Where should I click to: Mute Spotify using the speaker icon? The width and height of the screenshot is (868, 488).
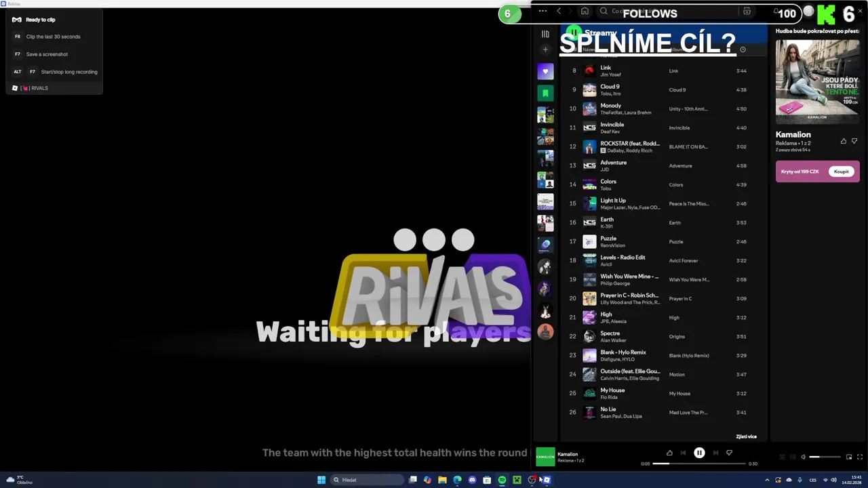click(x=803, y=457)
